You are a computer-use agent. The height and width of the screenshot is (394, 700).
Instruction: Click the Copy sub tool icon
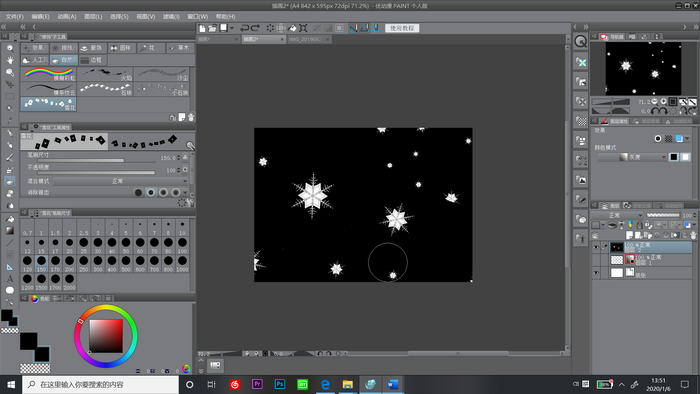click(x=182, y=117)
